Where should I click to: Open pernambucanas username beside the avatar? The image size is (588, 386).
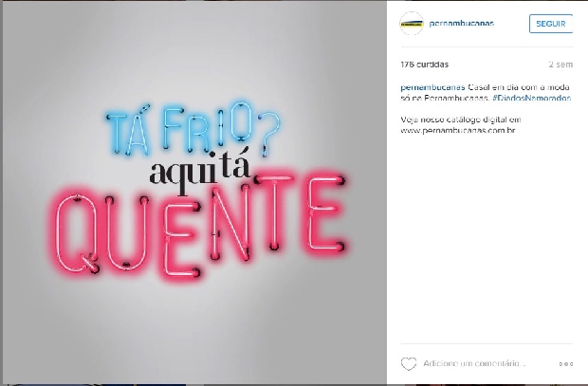coord(461,24)
